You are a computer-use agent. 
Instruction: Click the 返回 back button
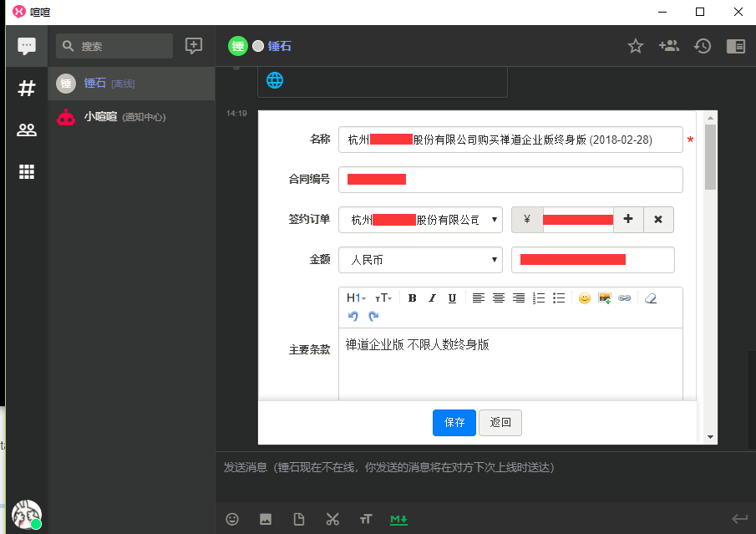[500, 423]
